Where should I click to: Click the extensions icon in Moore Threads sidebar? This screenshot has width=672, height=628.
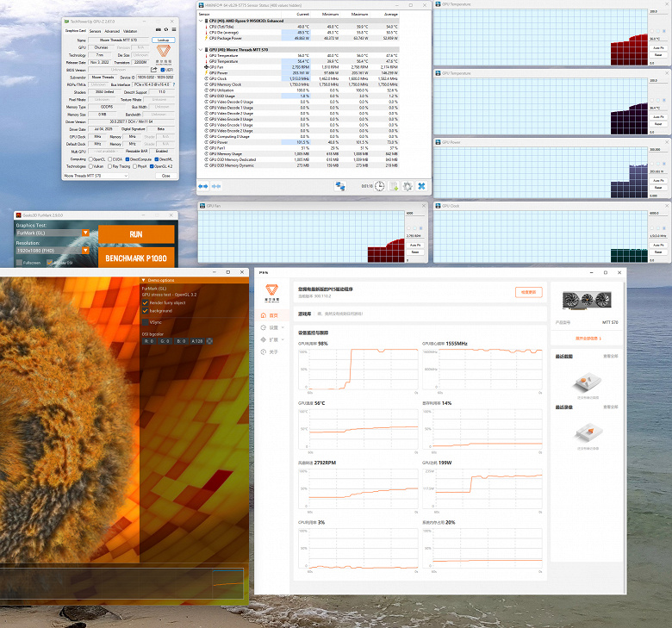(x=263, y=339)
